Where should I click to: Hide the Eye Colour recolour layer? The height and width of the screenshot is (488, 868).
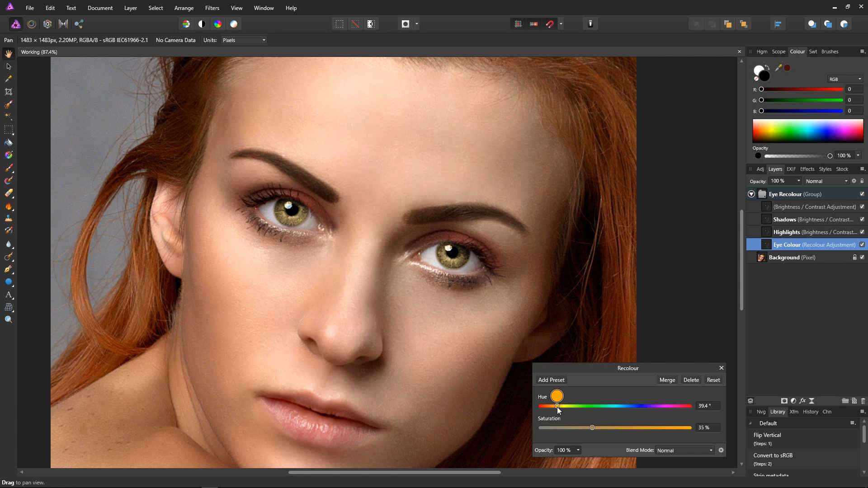(862, 244)
